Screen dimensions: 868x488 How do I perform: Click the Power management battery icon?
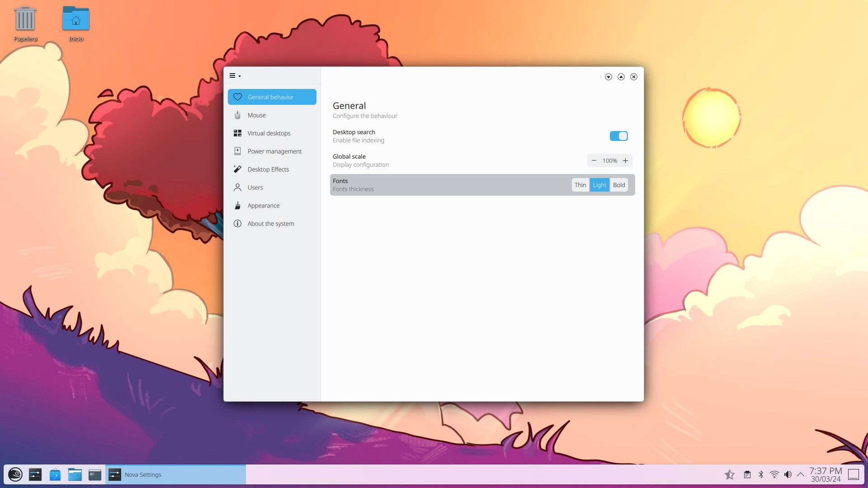pyautogui.click(x=237, y=151)
